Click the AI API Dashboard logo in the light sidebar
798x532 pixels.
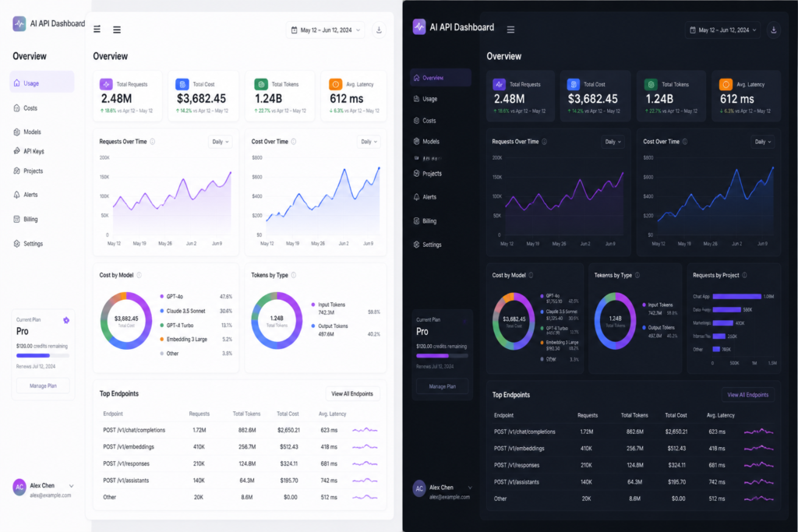19,23
